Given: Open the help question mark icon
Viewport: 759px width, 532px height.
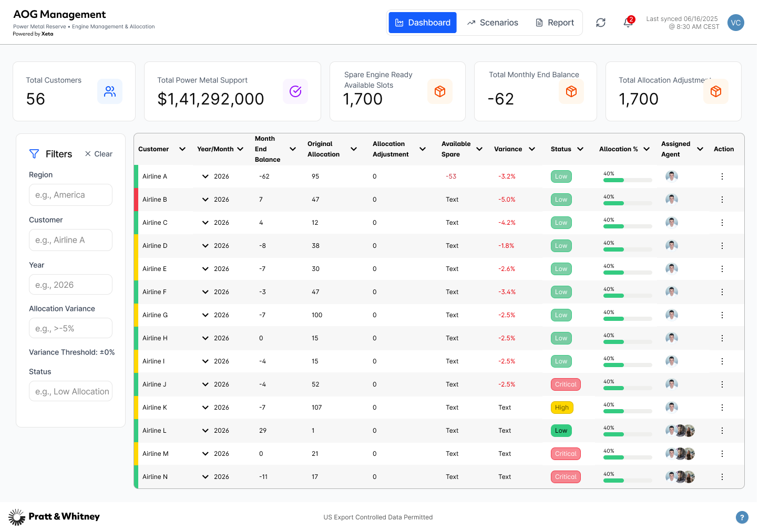Looking at the screenshot, I should tap(742, 517).
